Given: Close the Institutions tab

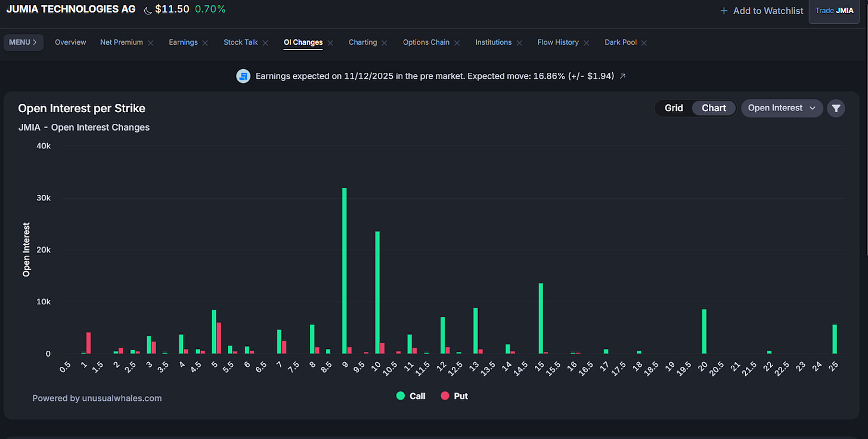Looking at the screenshot, I should click(x=519, y=43).
